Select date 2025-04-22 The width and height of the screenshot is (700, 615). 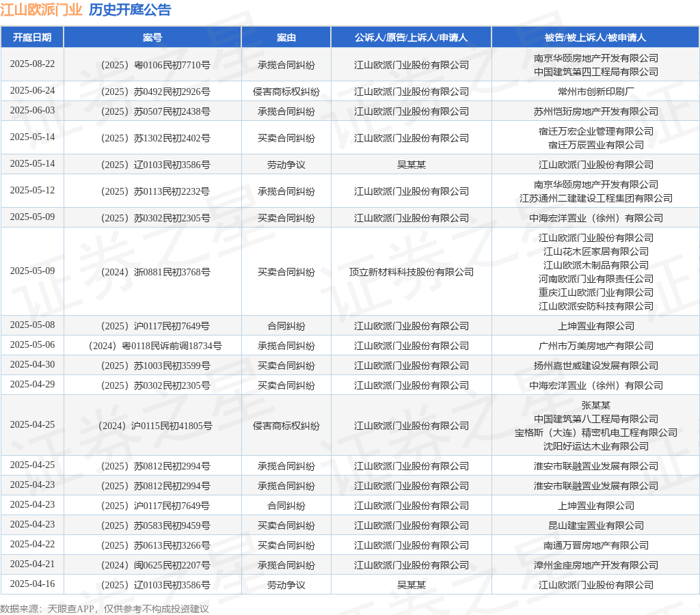[x=32, y=545]
